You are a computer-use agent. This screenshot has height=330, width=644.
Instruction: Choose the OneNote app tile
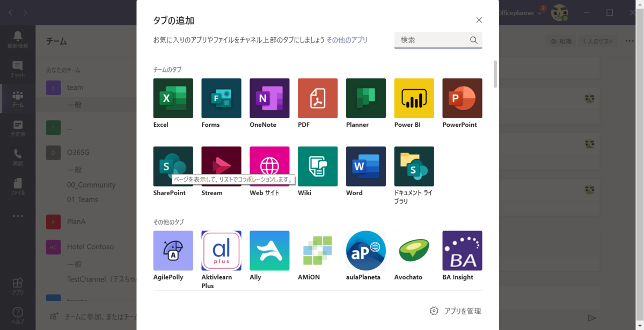(269, 98)
